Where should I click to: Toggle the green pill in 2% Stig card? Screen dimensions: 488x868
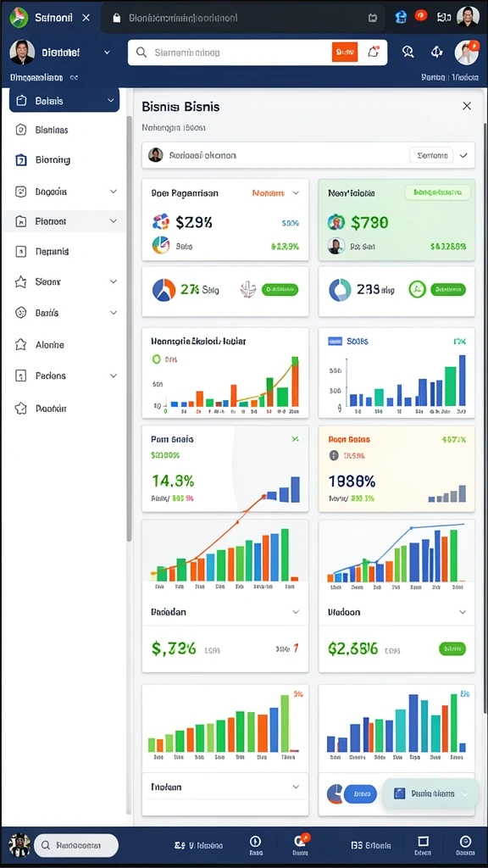tap(280, 289)
